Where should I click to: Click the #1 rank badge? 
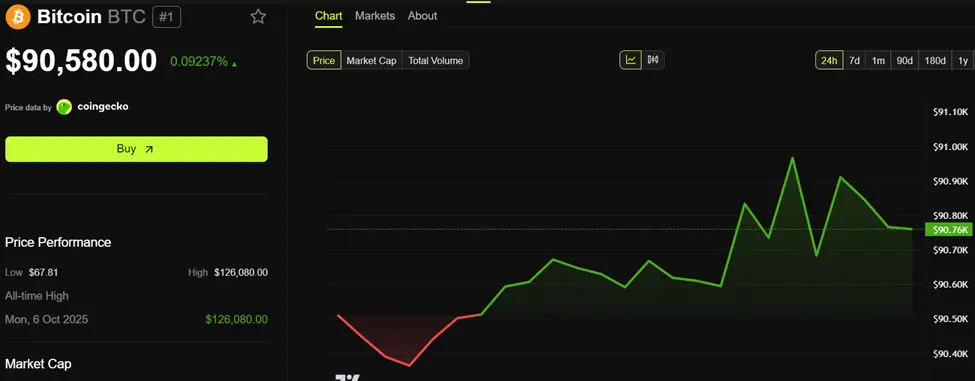167,17
